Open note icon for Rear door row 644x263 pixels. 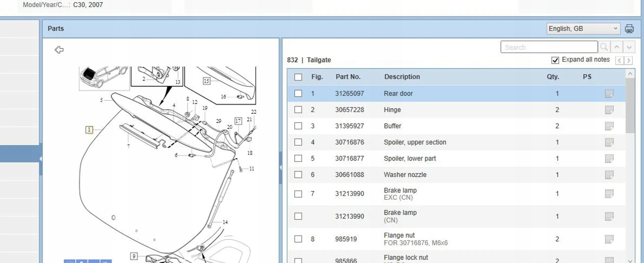click(609, 94)
